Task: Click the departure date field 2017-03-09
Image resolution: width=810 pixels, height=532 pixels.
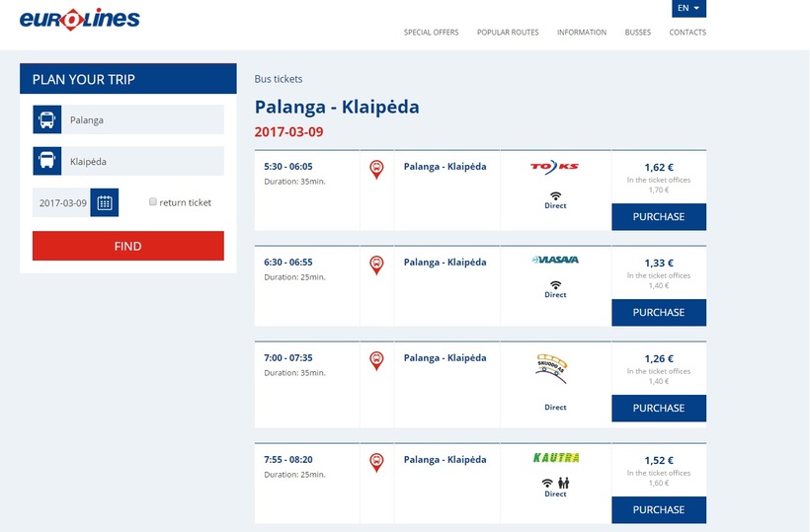Action: 62,203
